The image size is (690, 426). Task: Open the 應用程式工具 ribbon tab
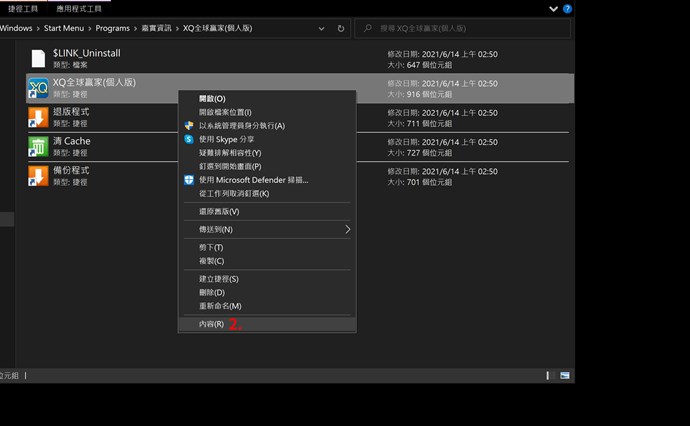click(79, 8)
